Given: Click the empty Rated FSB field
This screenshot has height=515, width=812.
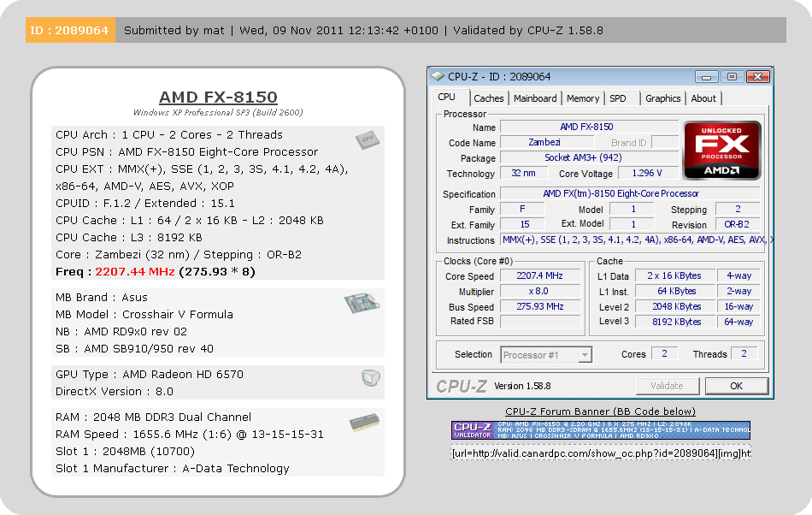Looking at the screenshot, I should (539, 321).
